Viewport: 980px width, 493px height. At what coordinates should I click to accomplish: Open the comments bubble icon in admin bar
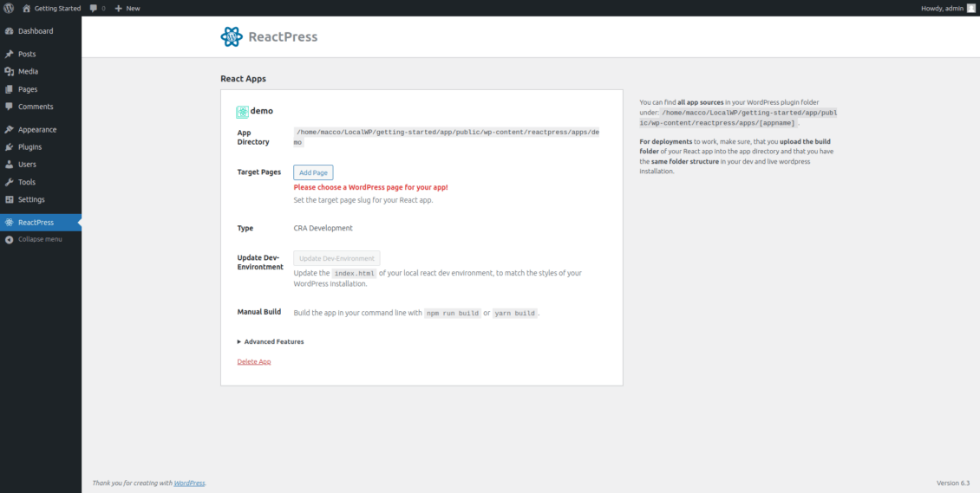94,9
